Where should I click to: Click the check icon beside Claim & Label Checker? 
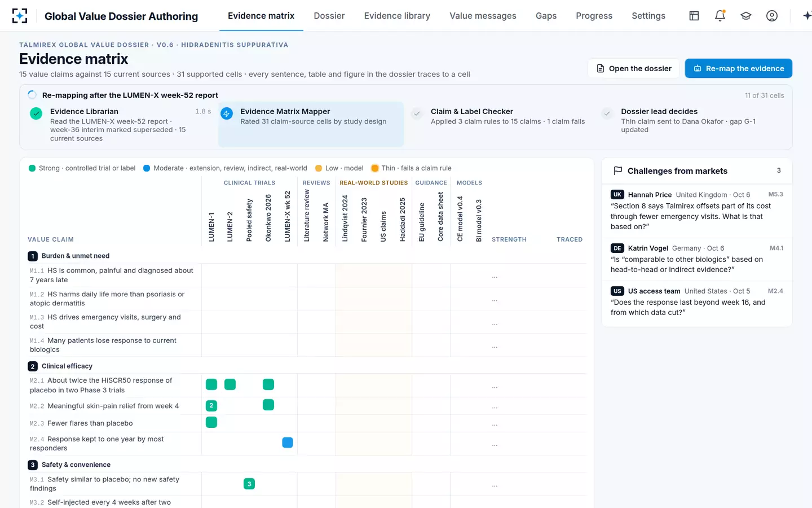(417, 113)
